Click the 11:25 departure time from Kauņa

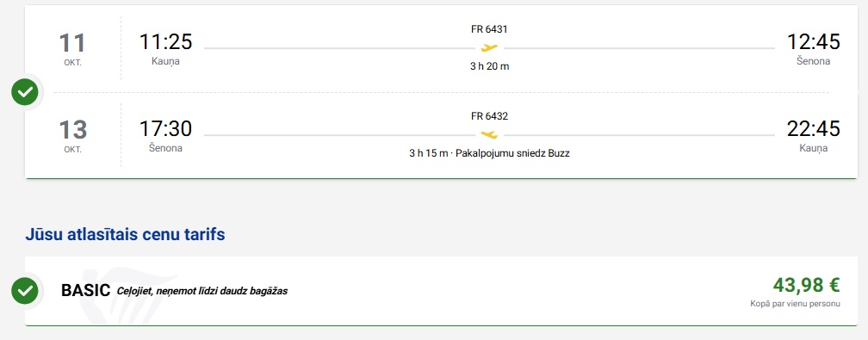point(165,42)
